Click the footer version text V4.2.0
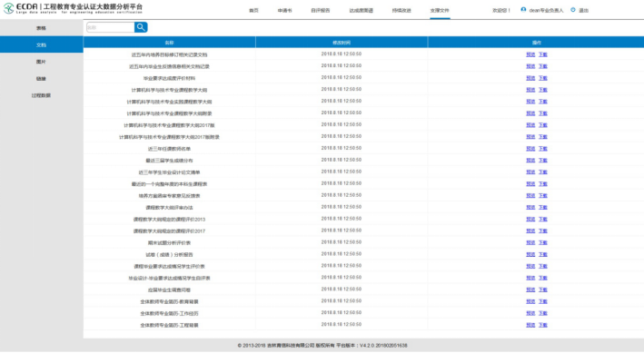The image size is (644, 353). (x=383, y=346)
